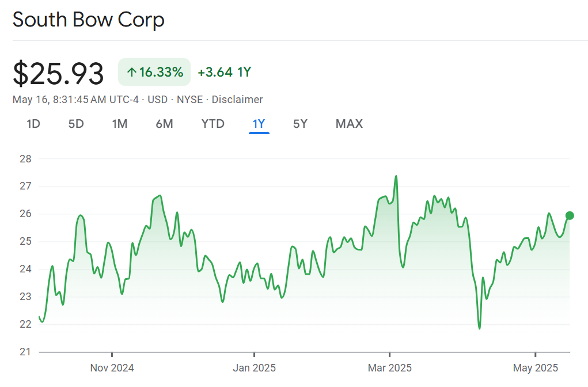
Task: Select the 5D time range tab
Action: click(x=76, y=124)
